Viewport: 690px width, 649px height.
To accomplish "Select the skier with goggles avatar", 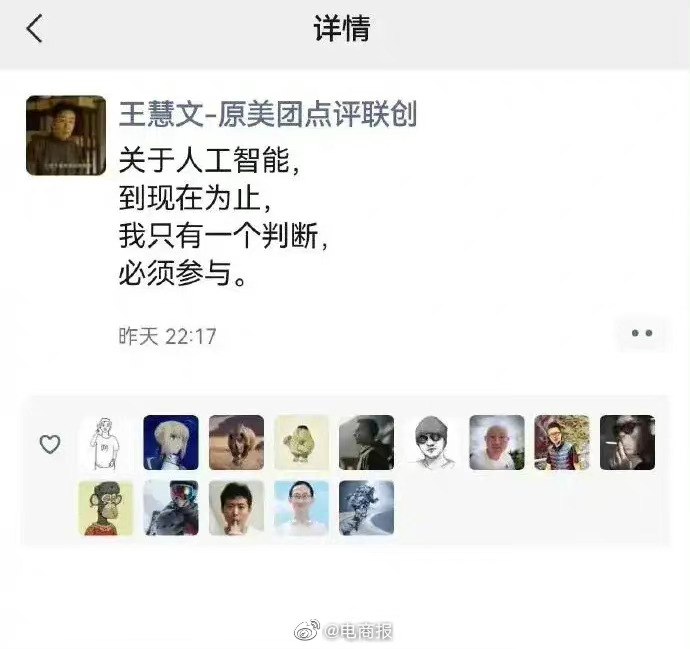I will pos(171,508).
